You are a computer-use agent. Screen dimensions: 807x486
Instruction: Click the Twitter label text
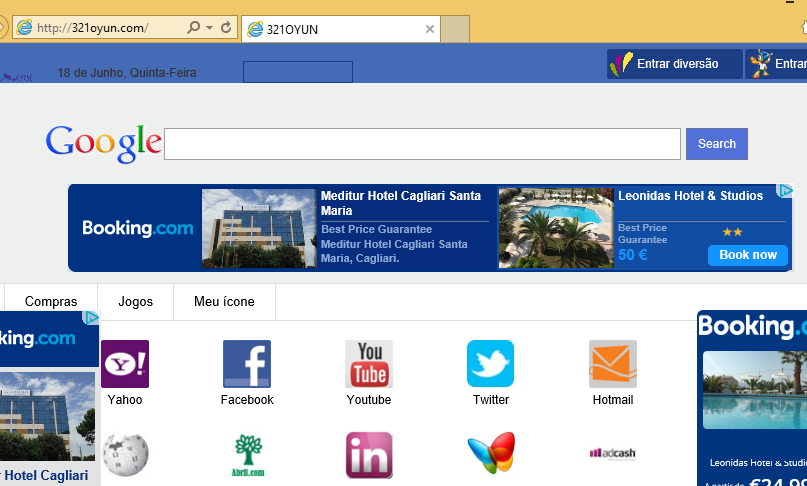[491, 400]
